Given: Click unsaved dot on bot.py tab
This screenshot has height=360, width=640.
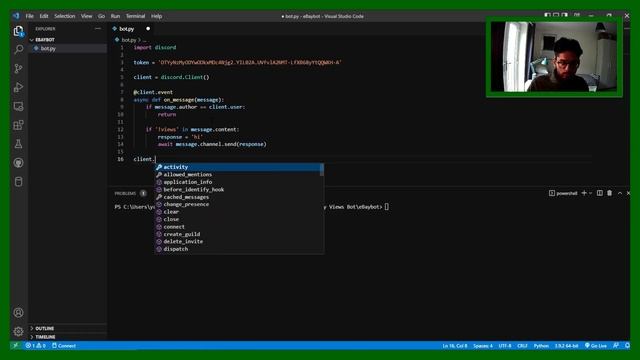Looking at the screenshot, I should [x=148, y=29].
